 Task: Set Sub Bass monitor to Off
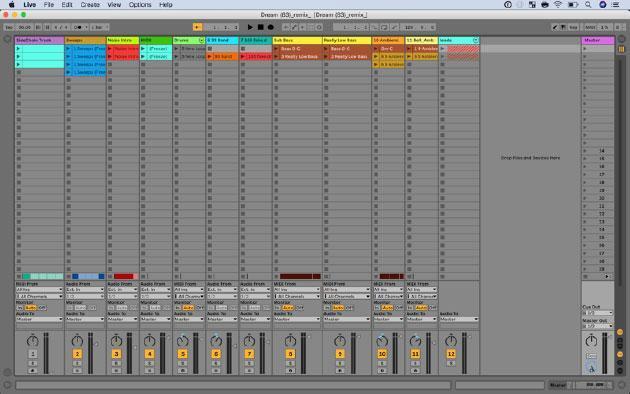300,308
